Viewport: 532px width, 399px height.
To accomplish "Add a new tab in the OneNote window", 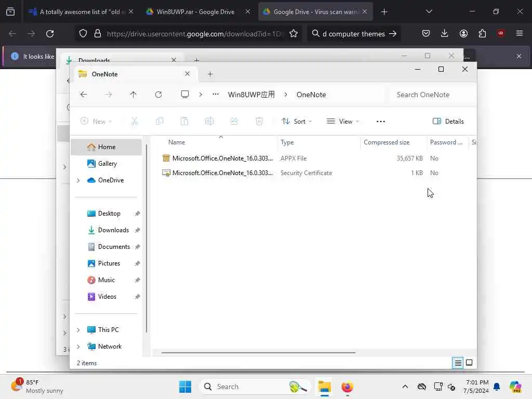I will click(x=210, y=74).
